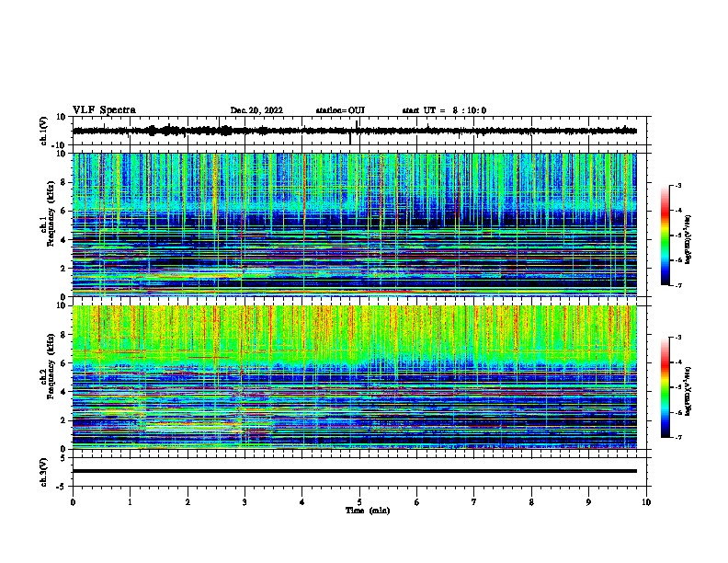Click the ch.1 voltage waveform trace
This screenshot has height=563, width=728.
[x=354, y=131]
